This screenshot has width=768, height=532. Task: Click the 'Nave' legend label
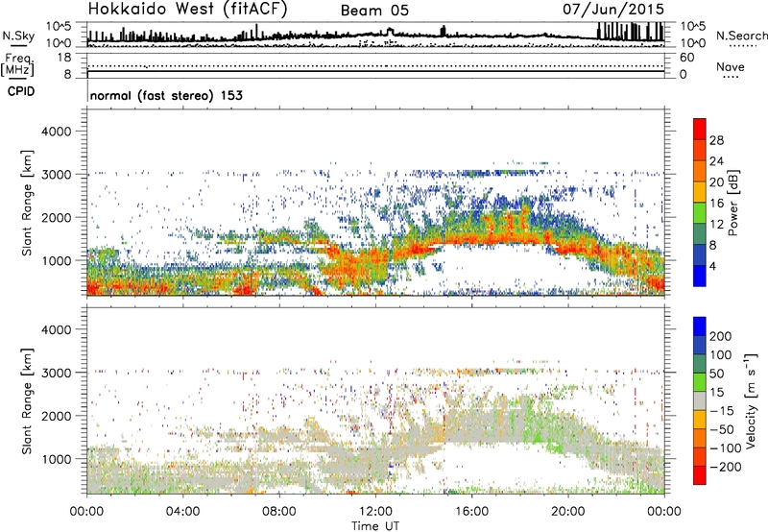[x=731, y=66]
